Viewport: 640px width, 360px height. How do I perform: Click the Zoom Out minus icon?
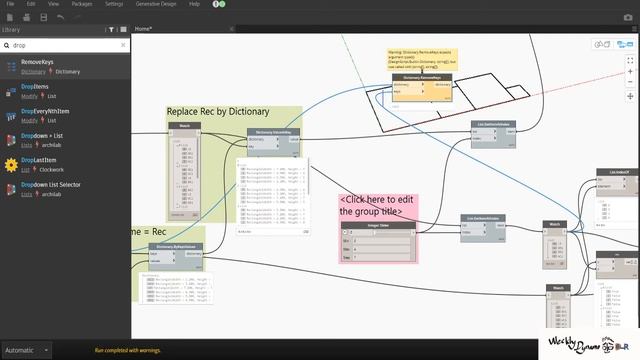coord(630,82)
